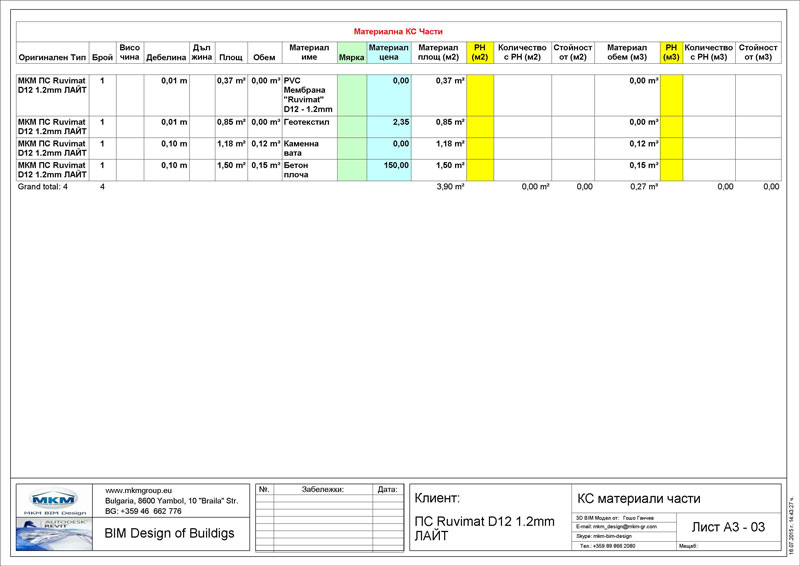Click the 'Количество с РН (м3)' header

tap(709, 52)
